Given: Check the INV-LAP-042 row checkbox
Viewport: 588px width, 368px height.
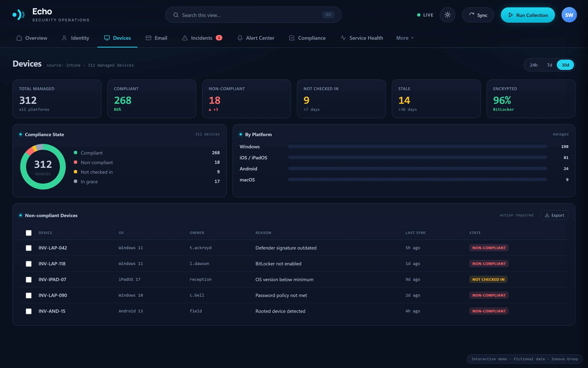Looking at the screenshot, I should pos(29,248).
